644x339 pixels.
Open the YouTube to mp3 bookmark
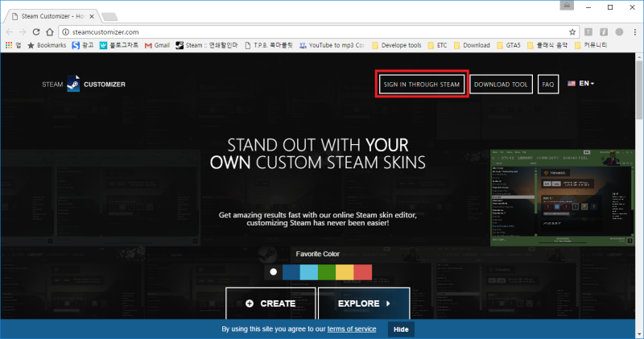point(332,45)
